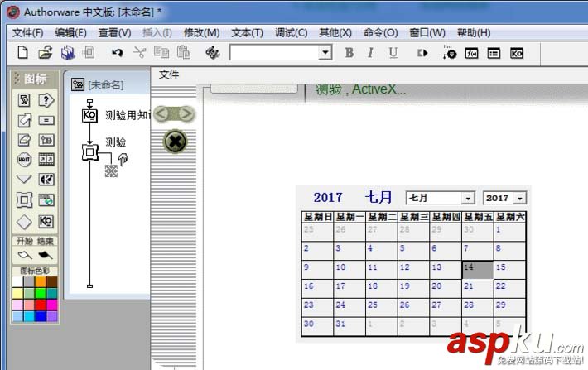Select the Map icon in the palette
Screen dimensions: 588x370
coord(46,140)
